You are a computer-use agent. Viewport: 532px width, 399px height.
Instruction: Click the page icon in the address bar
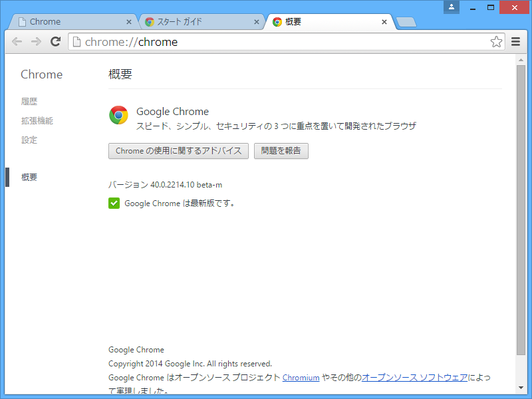pos(76,41)
